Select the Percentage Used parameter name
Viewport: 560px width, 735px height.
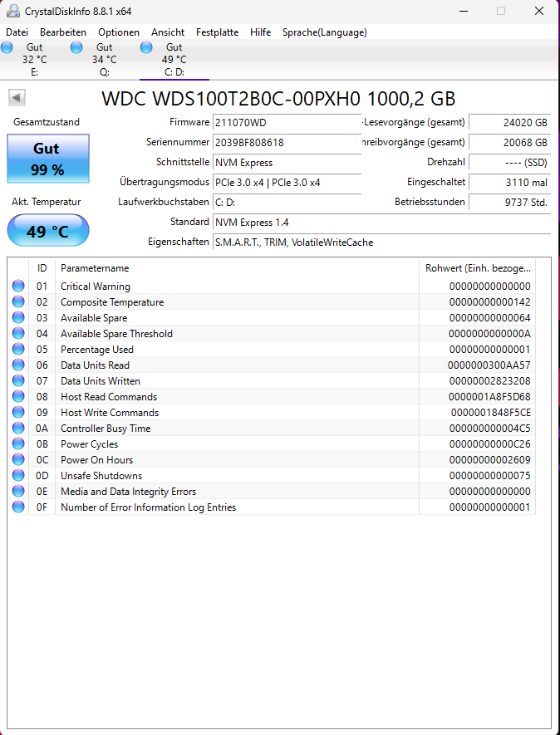click(x=97, y=349)
